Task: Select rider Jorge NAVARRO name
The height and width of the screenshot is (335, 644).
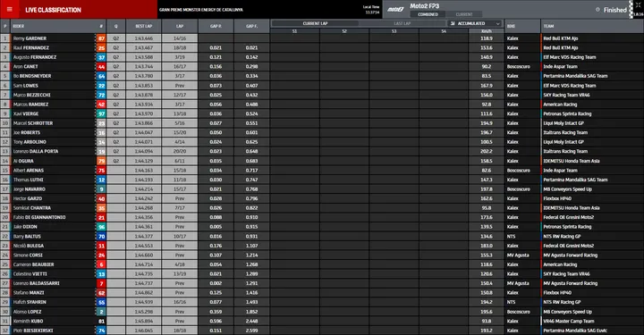Action: pyautogui.click(x=30, y=189)
